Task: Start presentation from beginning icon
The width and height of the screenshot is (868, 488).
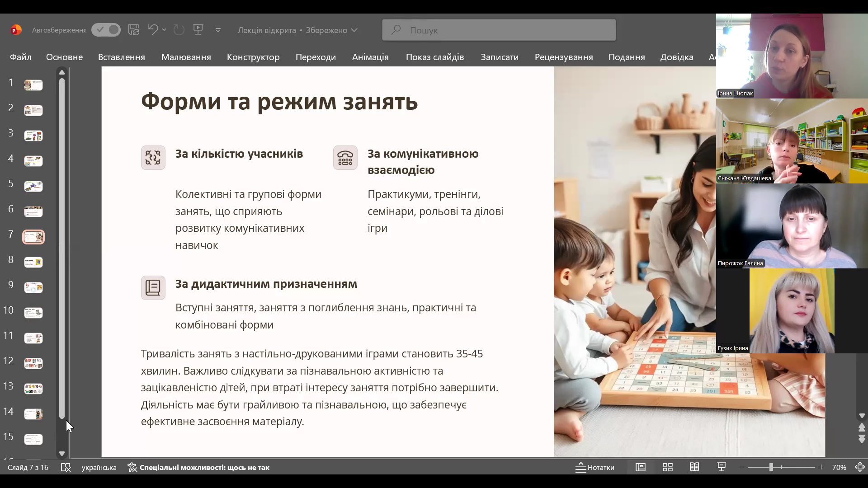Action: click(198, 30)
